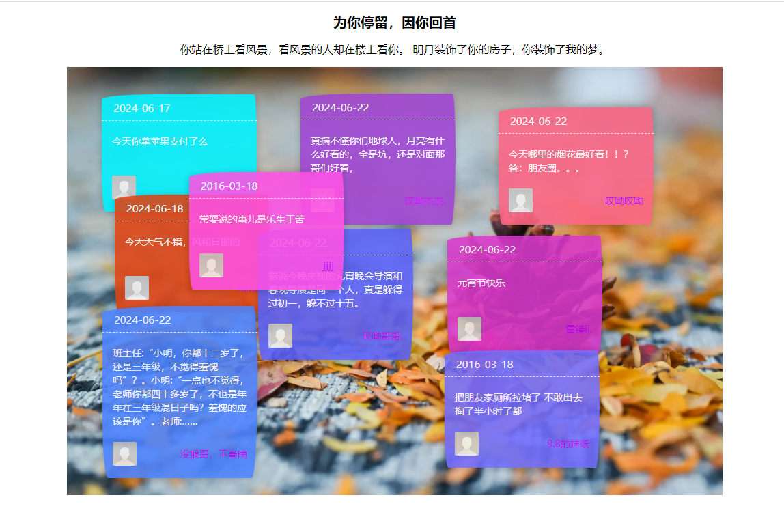Screen dimensions: 784x532
Task: Click avatar on the cyan 2024-06-17 note
Action: click(x=124, y=186)
